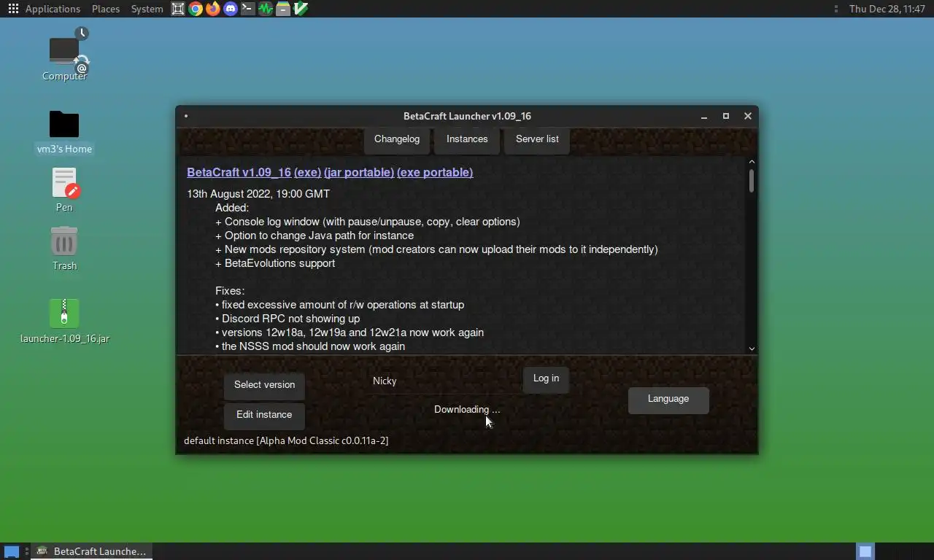Open the Applications menu
934x560 pixels.
point(53,9)
